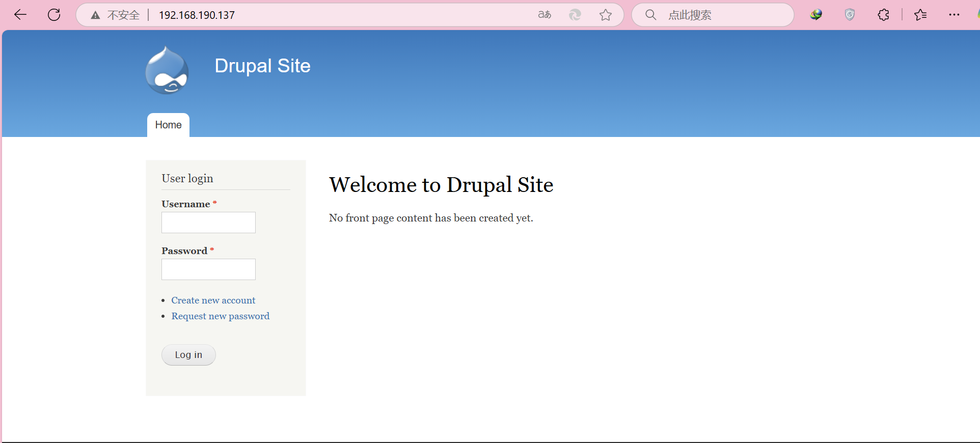Click the search magnifier icon

(650, 15)
